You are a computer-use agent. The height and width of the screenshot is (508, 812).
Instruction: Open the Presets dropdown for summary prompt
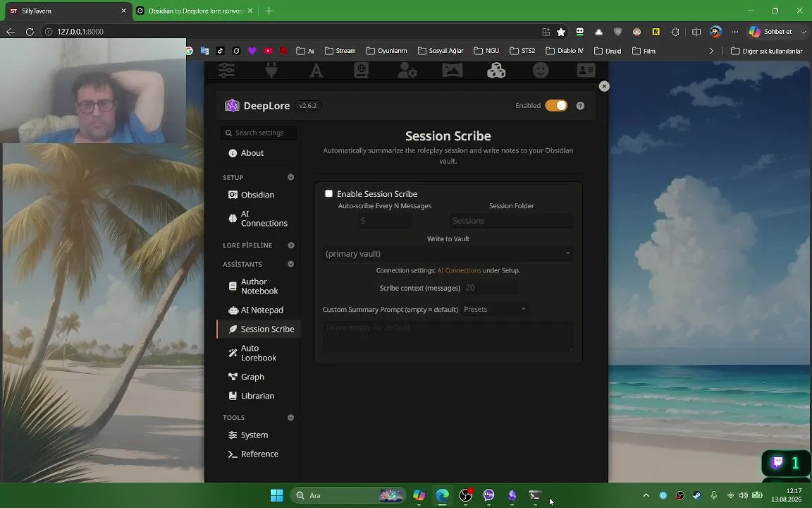pyautogui.click(x=495, y=309)
